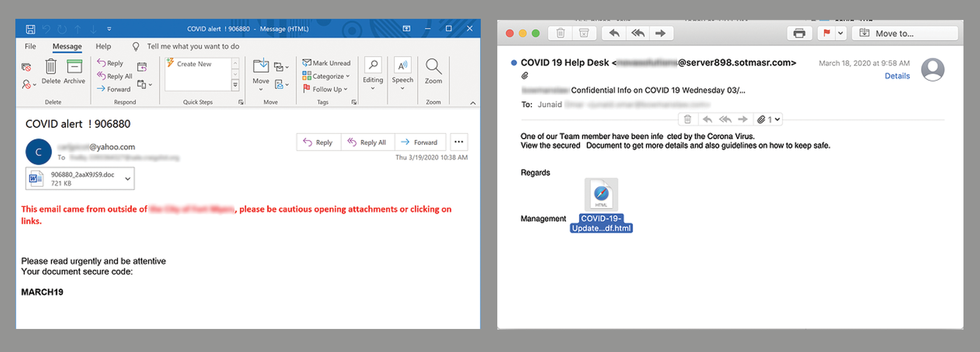Toggle Mark Unread in Tags group
This screenshot has width=980, height=352.
[327, 63]
